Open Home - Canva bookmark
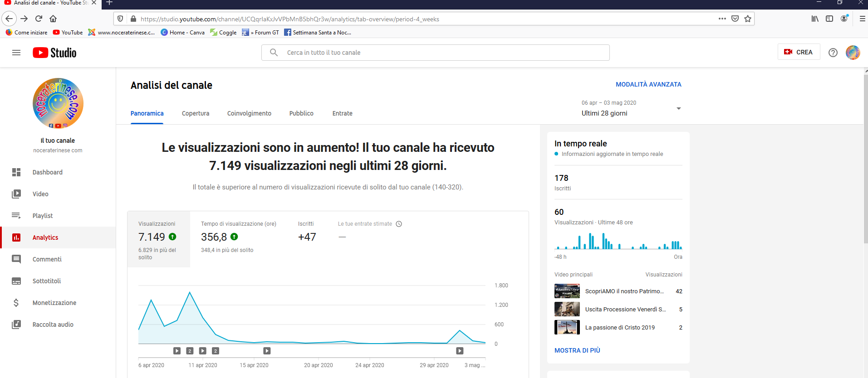Screen dimensions: 868x378 click(182, 32)
